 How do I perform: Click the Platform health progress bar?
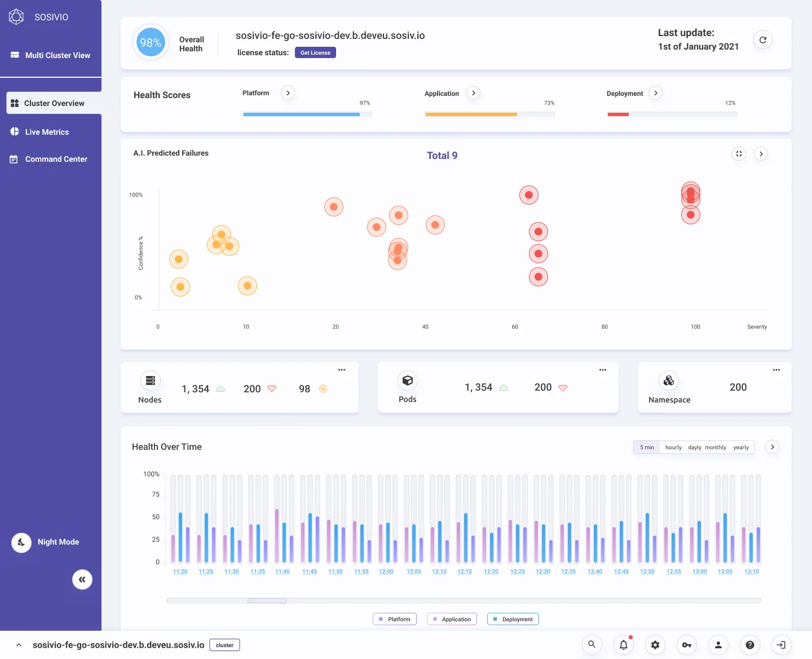[x=308, y=114]
